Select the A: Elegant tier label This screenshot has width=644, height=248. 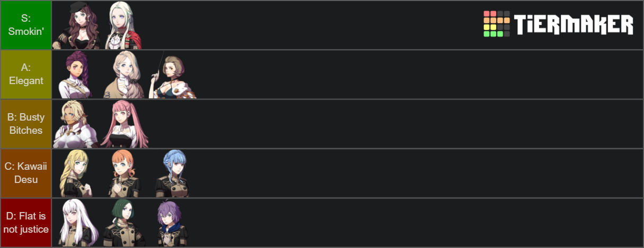[x=25, y=75]
